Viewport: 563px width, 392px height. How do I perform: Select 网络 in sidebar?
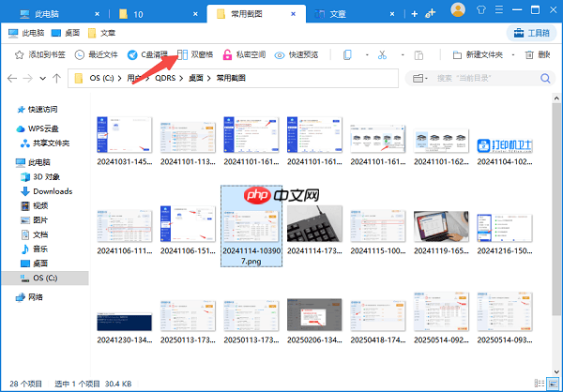pos(29,297)
